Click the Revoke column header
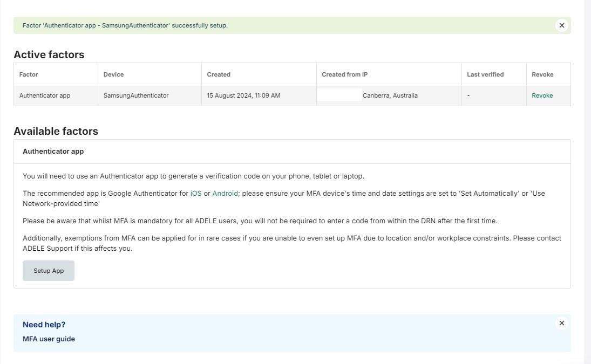Image resolution: width=591 pixels, height=364 pixels. 542,74
